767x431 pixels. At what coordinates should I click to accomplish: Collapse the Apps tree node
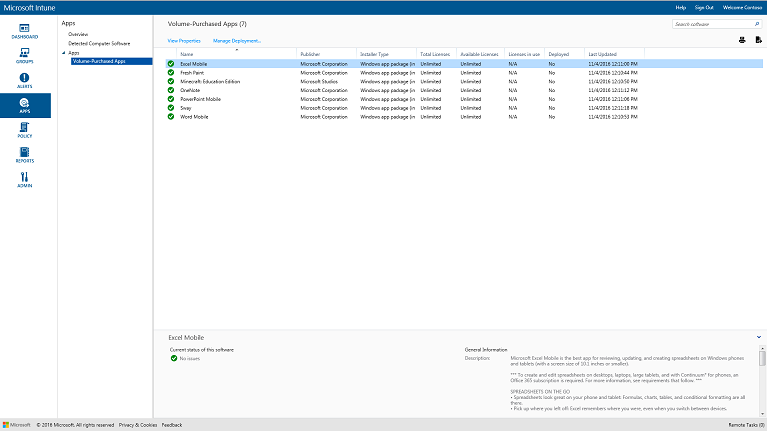click(x=63, y=53)
